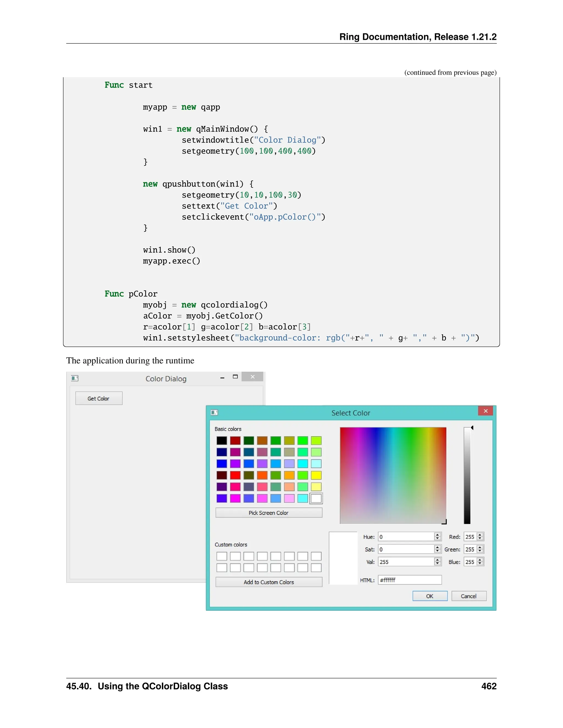Pick the pure red basic color swatch
This screenshot has width=563, height=728.
(235, 475)
